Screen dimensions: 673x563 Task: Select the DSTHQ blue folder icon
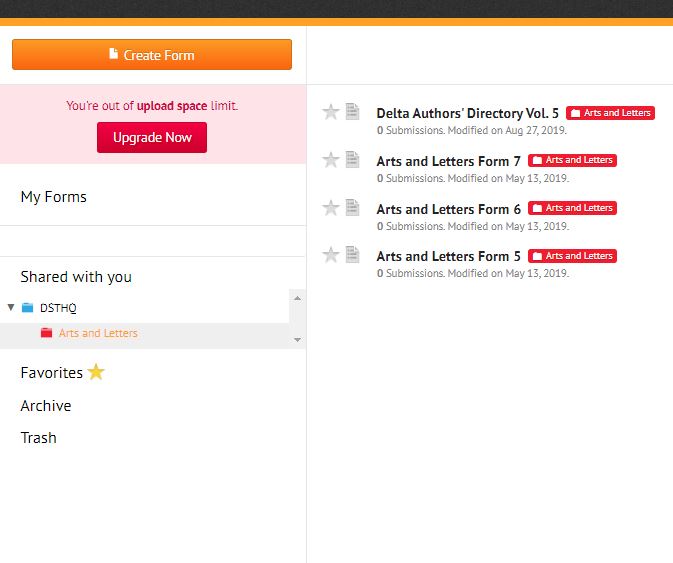(x=27, y=307)
